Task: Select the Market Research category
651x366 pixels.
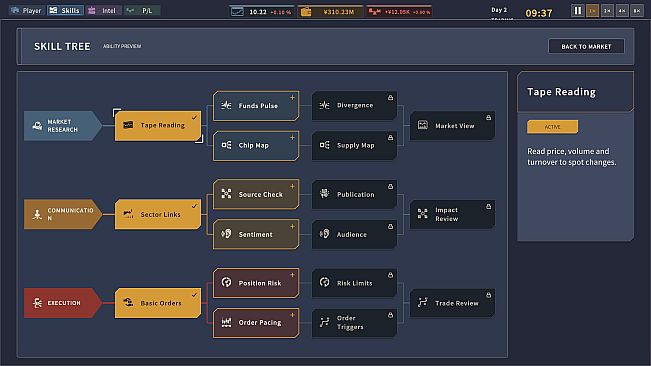Action: click(x=62, y=126)
